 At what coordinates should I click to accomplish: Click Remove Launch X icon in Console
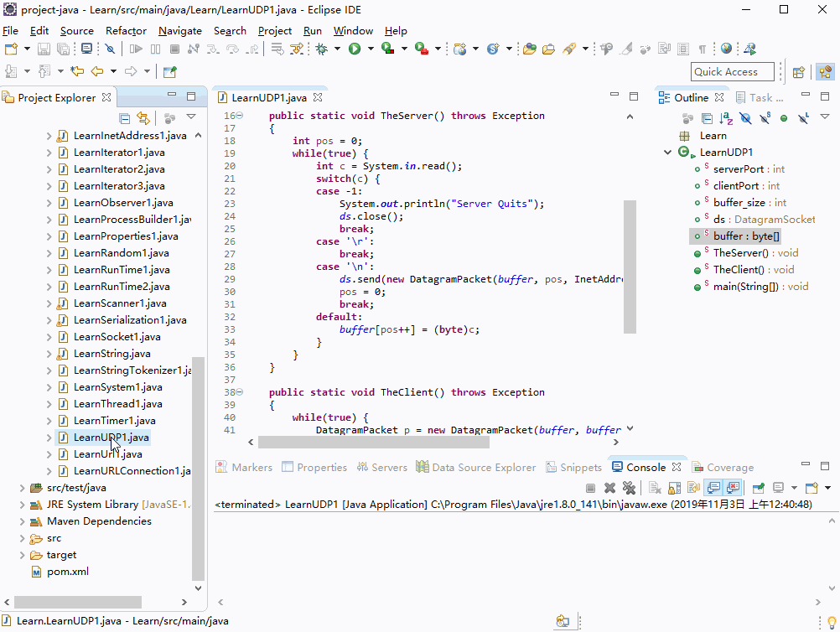click(609, 488)
